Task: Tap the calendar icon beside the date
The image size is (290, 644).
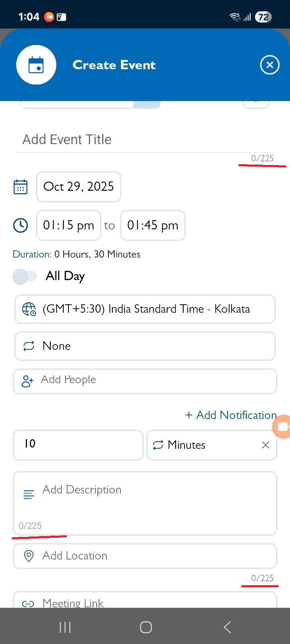Action: pyautogui.click(x=21, y=187)
